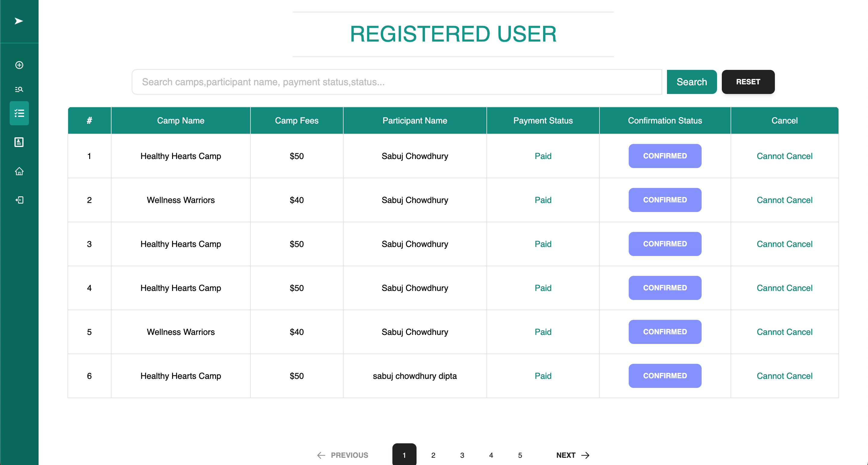Click Cannot Cancel in row 2
868x465 pixels.
784,200
